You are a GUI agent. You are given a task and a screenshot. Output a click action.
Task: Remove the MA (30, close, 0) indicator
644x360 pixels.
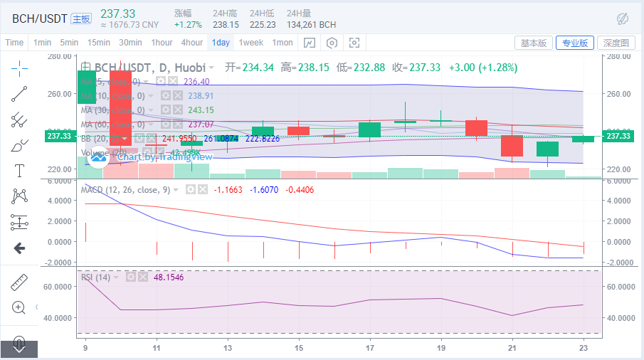(177, 110)
